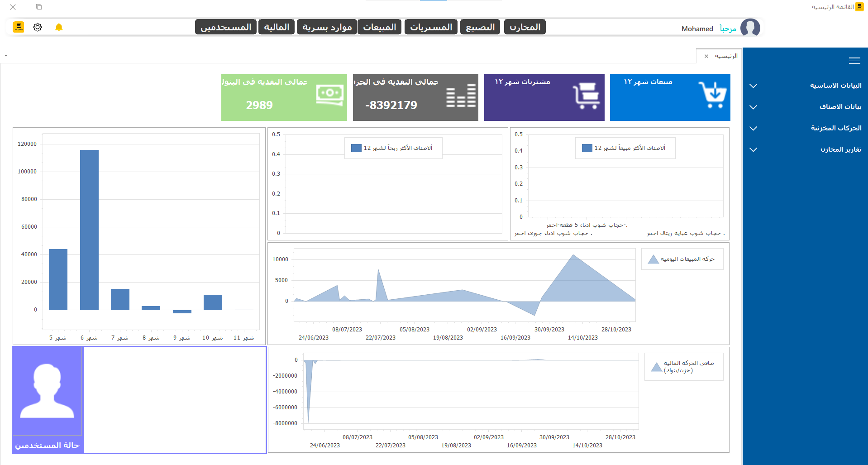Open settings via the gear icon
The height and width of the screenshot is (465, 868).
point(38,27)
